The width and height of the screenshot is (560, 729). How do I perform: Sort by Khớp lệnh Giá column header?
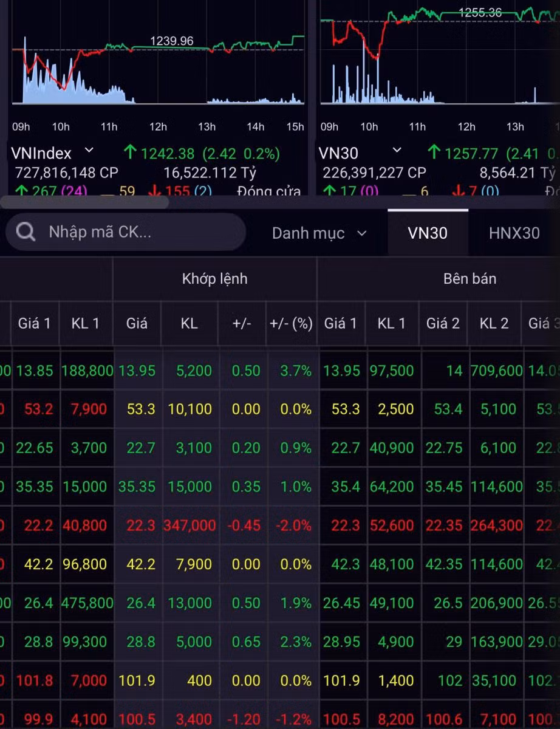137,323
